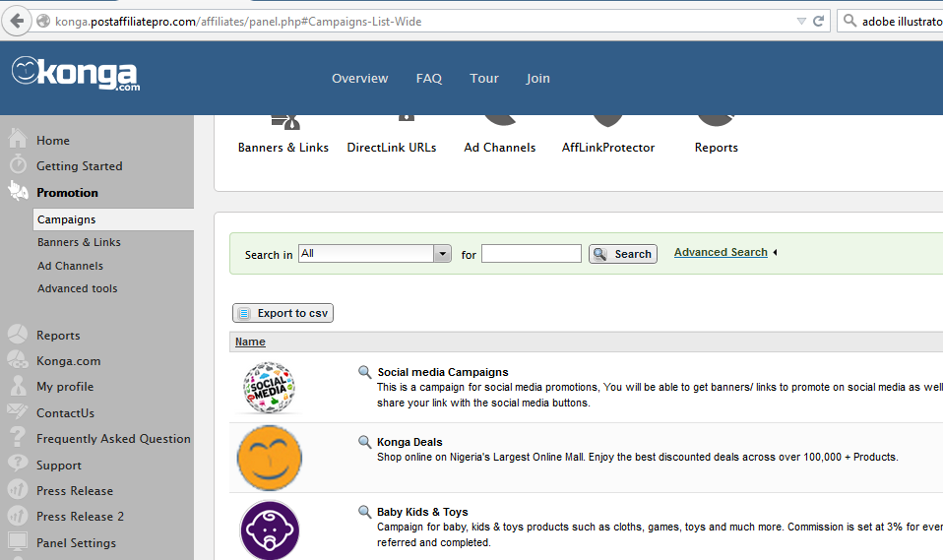Open the Overview top navigation item
The height and width of the screenshot is (560, 943).
(x=359, y=78)
